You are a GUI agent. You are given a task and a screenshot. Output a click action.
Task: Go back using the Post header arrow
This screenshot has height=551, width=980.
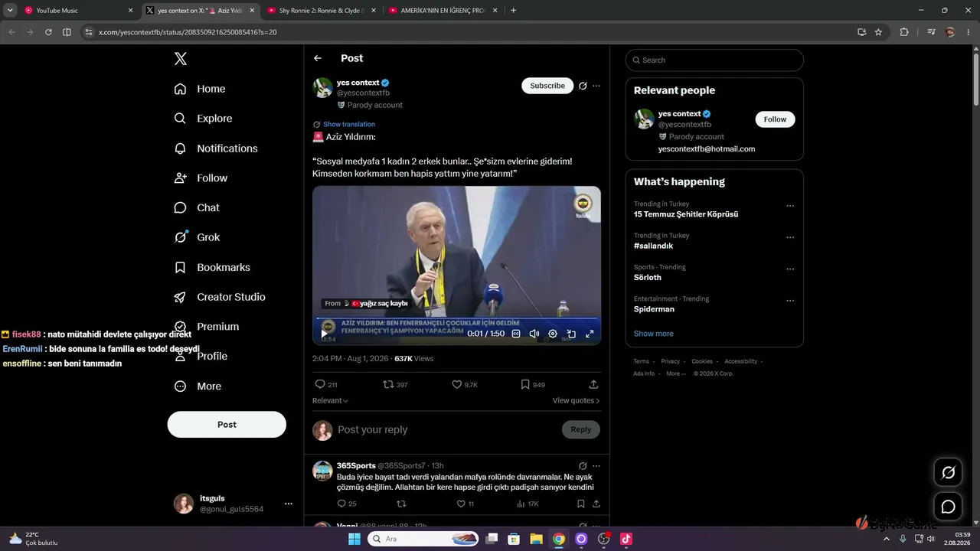pos(318,58)
